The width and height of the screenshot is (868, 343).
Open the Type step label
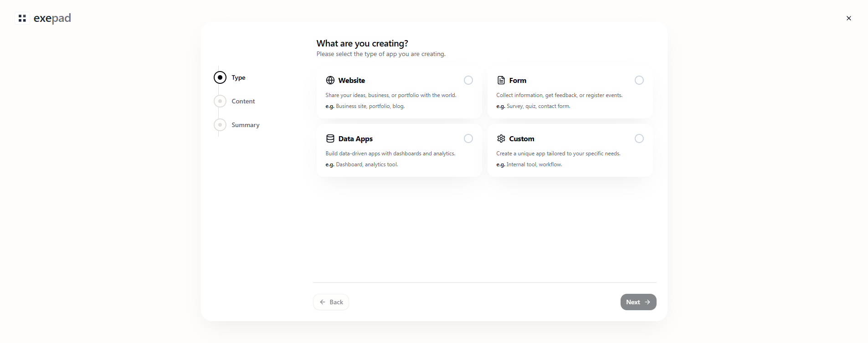(x=238, y=77)
